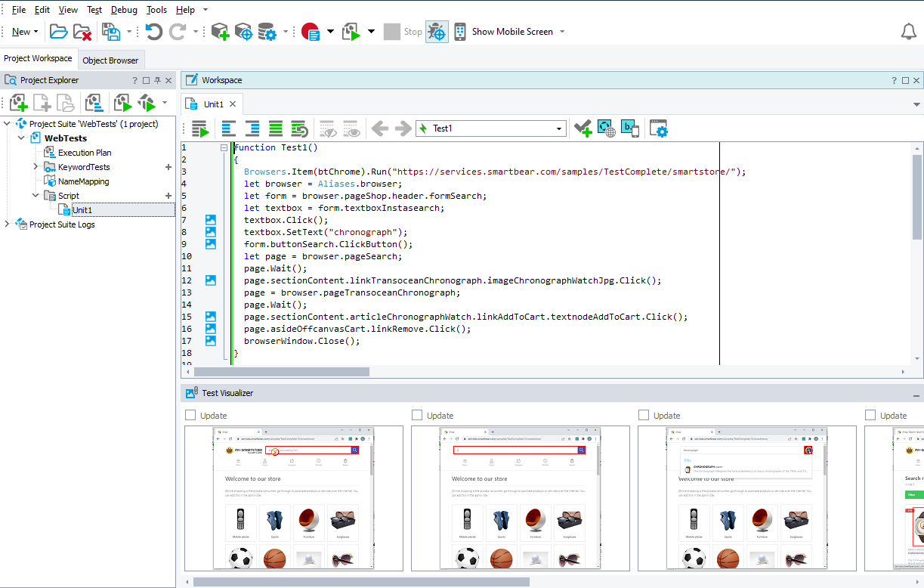This screenshot has width=924, height=588.
Task: Open the New button dropdown
Action: [35, 31]
